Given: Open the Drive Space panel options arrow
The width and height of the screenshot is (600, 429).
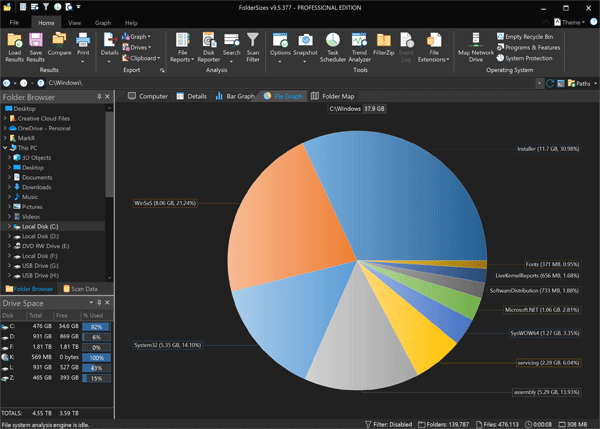Looking at the screenshot, I should tap(91, 303).
